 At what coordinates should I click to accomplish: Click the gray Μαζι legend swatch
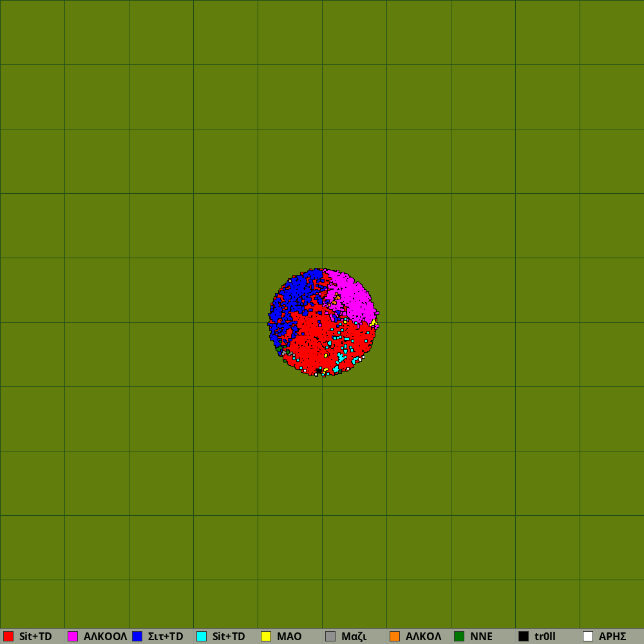point(330,636)
